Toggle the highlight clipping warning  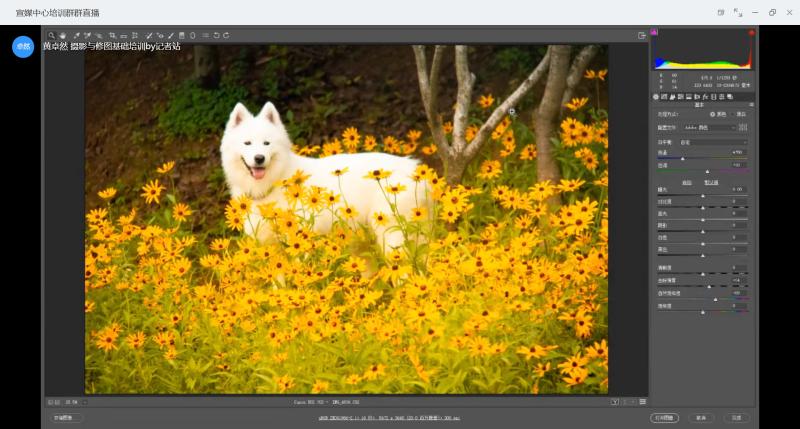(751, 32)
